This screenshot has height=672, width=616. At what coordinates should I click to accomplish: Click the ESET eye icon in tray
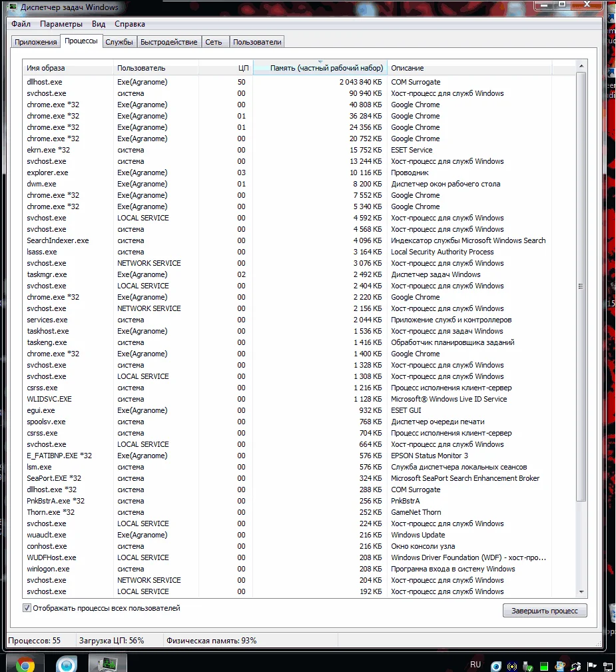tap(496, 666)
